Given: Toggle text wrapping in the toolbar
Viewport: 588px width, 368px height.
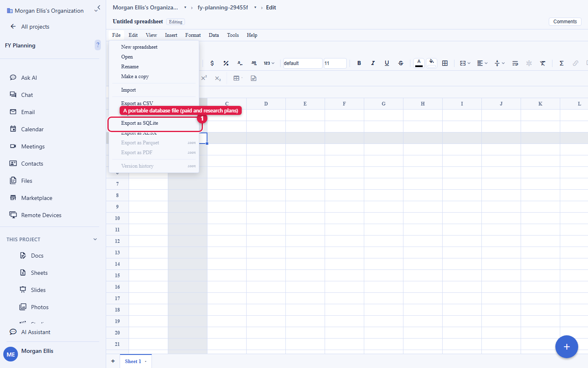Looking at the screenshot, I should pos(515,63).
